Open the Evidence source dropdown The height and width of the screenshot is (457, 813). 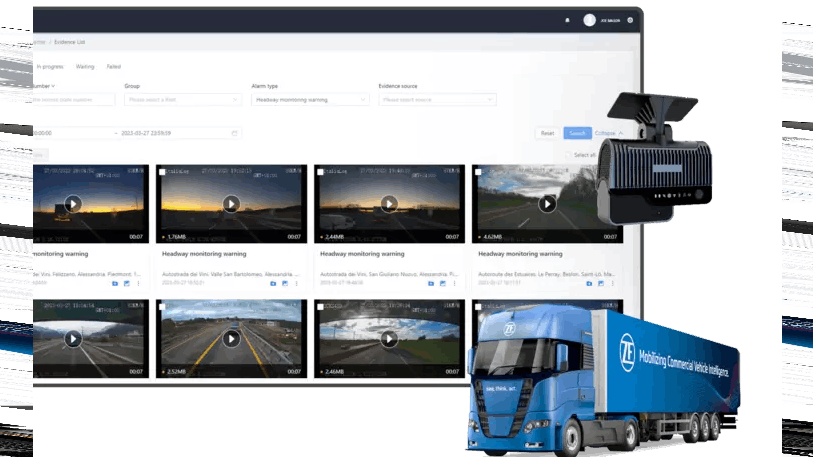437,100
